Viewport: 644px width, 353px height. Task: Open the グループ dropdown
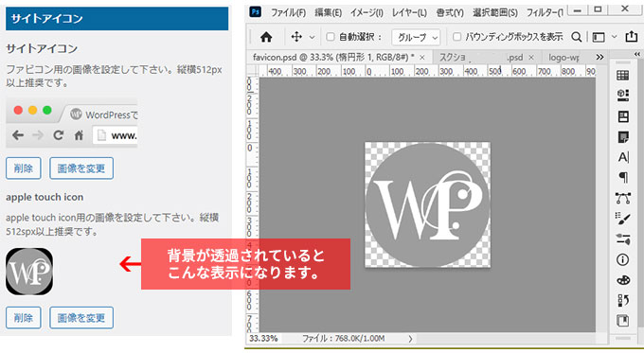click(416, 37)
